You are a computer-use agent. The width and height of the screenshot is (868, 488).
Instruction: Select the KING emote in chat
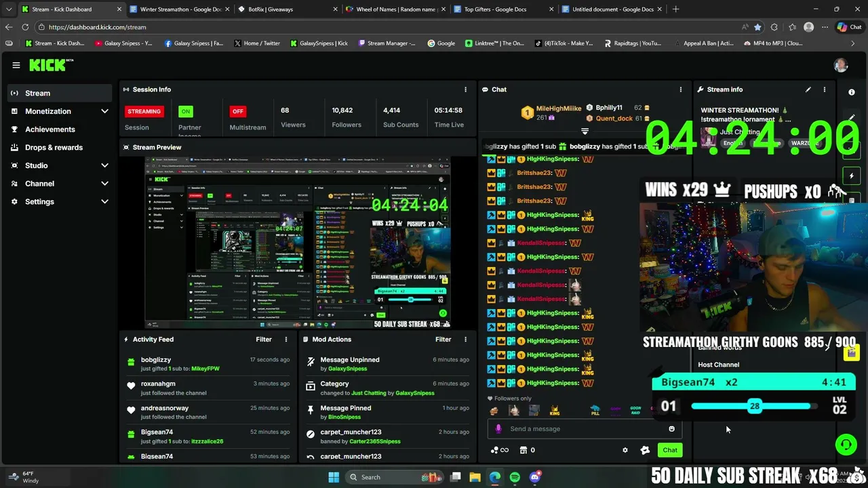pyautogui.click(x=555, y=410)
